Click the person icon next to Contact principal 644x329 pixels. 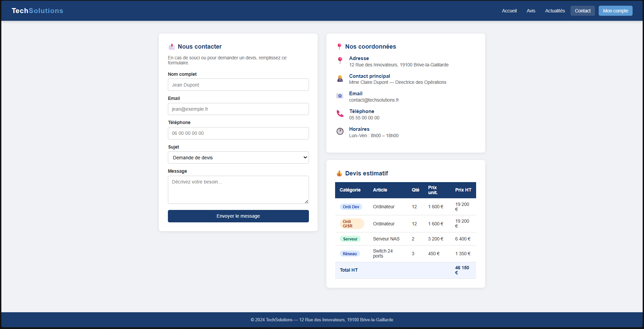(x=340, y=78)
